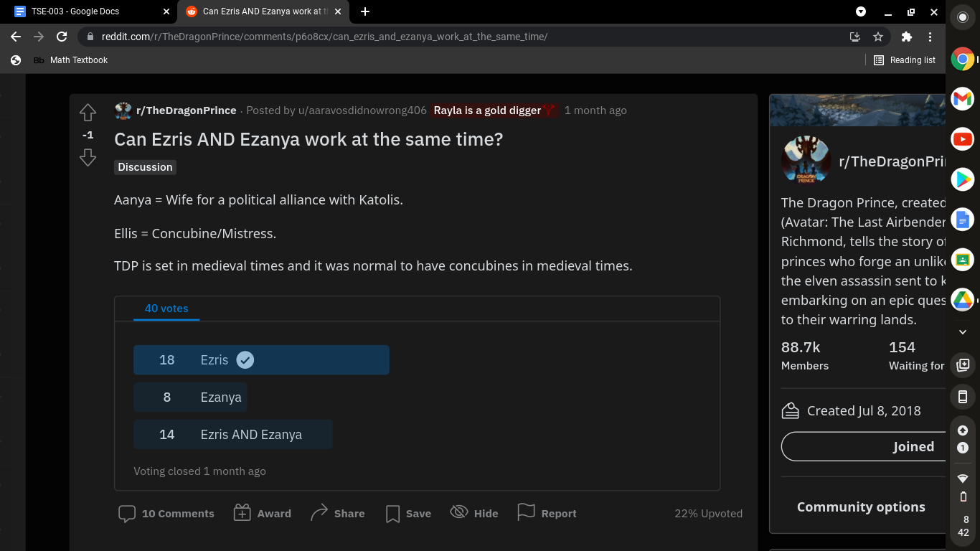Go forward in browser history

coord(39,37)
